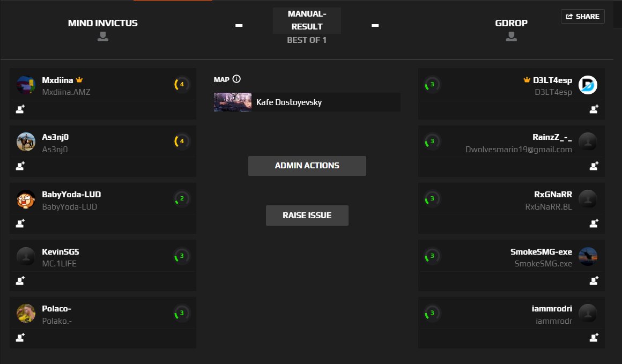Open As3nj0's horse avatar
Image resolution: width=622 pixels, height=364 pixels.
coord(26,142)
